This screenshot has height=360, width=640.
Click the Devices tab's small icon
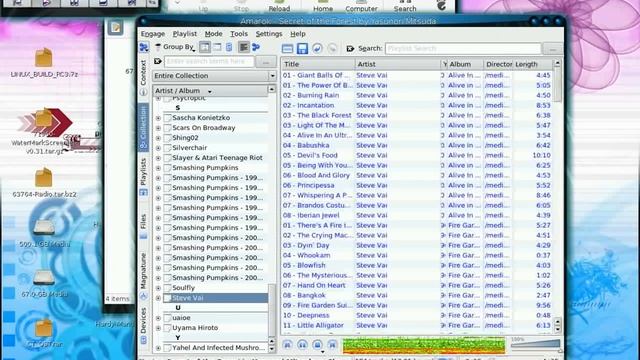click(x=143, y=340)
